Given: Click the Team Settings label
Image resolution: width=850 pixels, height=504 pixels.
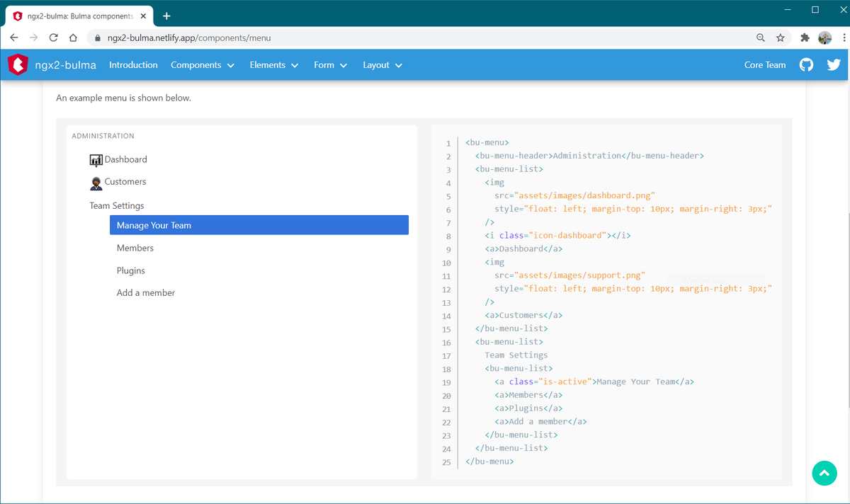Looking at the screenshot, I should click(x=117, y=205).
